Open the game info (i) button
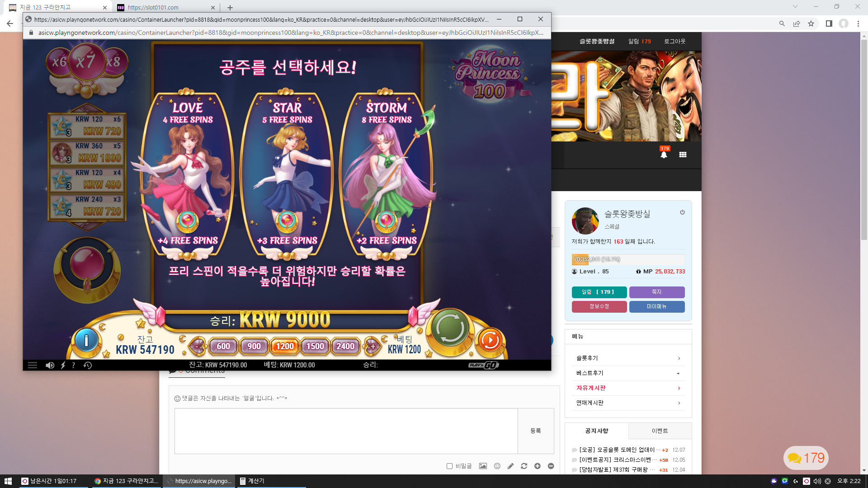Image resolution: width=868 pixels, height=488 pixels. pos(86,340)
